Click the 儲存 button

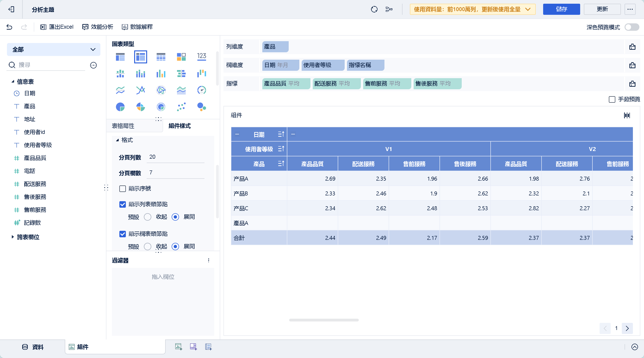pyautogui.click(x=561, y=9)
